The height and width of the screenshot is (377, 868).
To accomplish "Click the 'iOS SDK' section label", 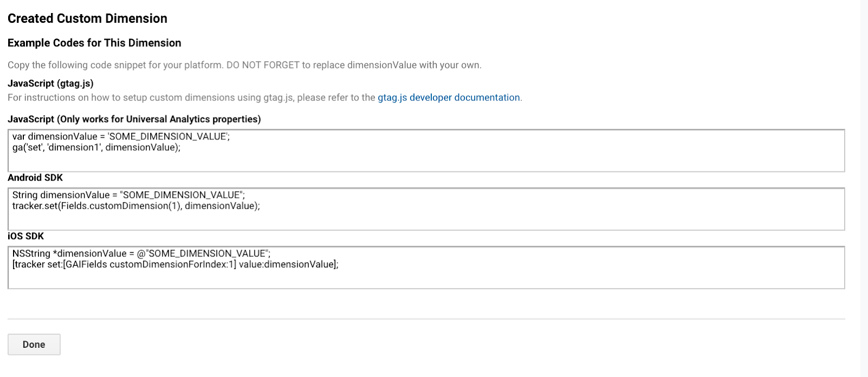I will tap(25, 237).
